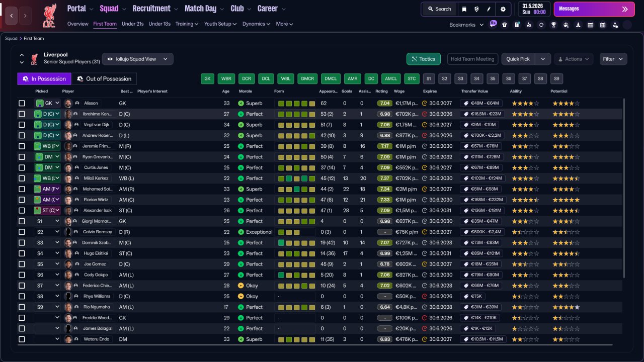Screen dimensions: 644x362
Task: Click the pencil edit icon in top bar
Action: click(x=489, y=9)
